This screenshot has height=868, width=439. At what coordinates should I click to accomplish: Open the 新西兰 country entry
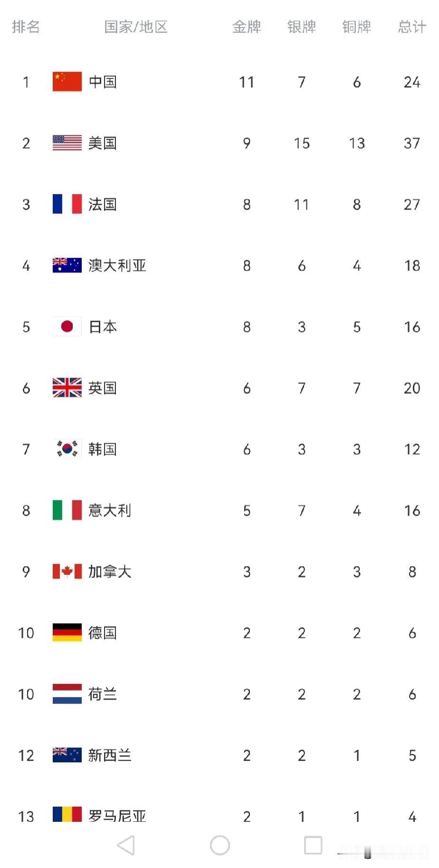pos(219,755)
